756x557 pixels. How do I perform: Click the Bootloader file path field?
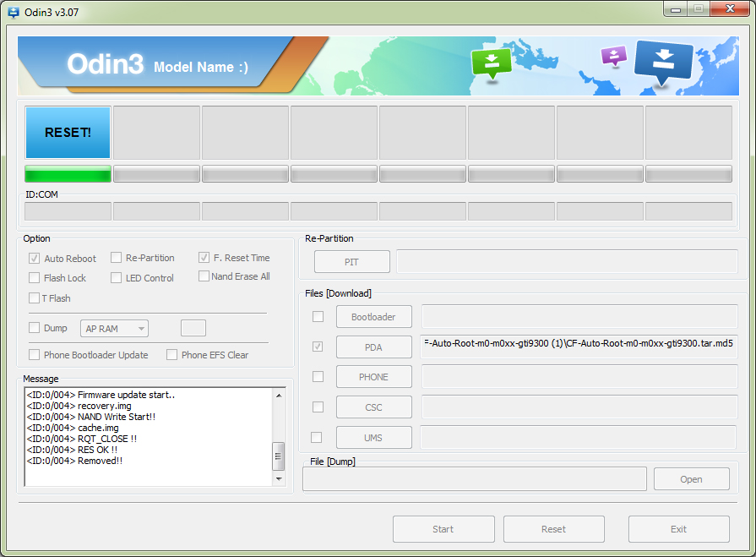579,316
